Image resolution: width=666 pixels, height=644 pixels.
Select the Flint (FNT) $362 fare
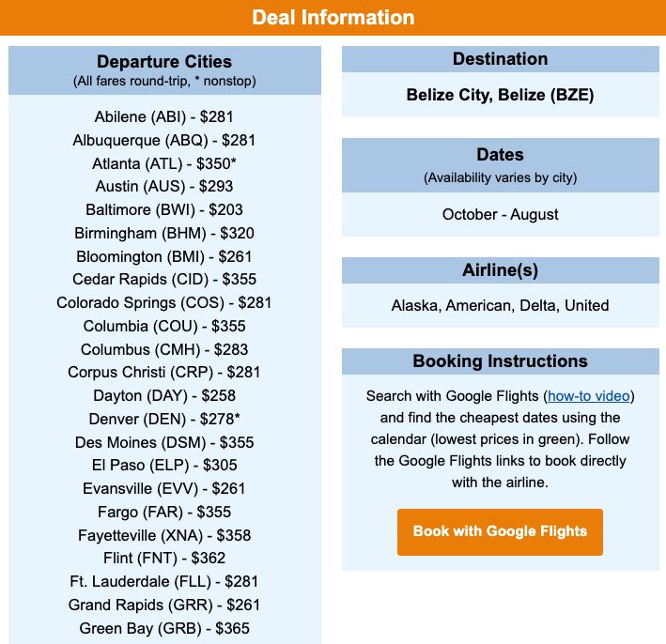click(164, 559)
